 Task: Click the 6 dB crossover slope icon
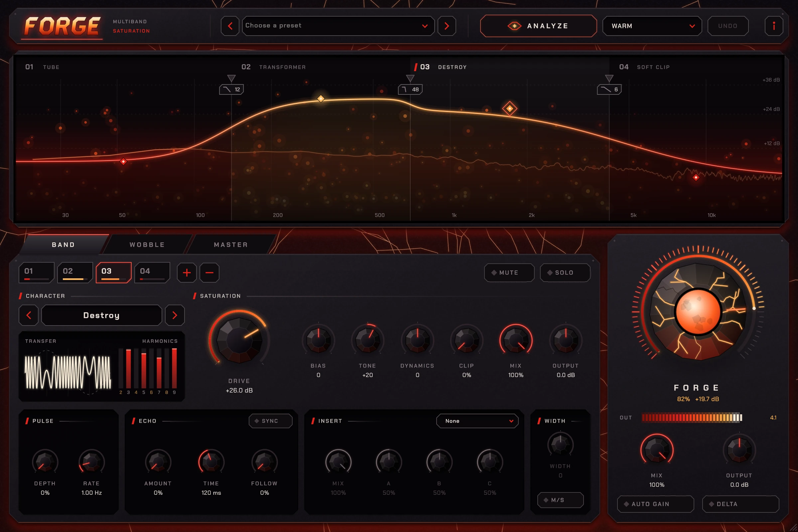click(609, 89)
